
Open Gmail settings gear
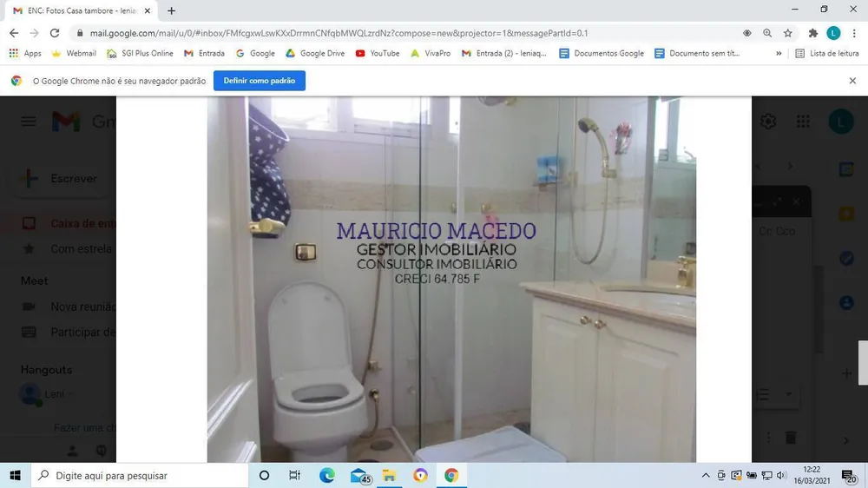[768, 122]
